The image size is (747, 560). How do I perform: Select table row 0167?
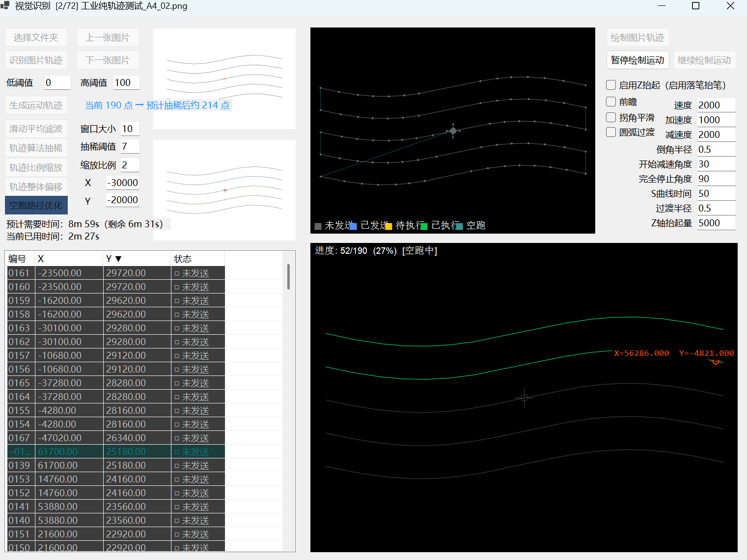pos(116,438)
